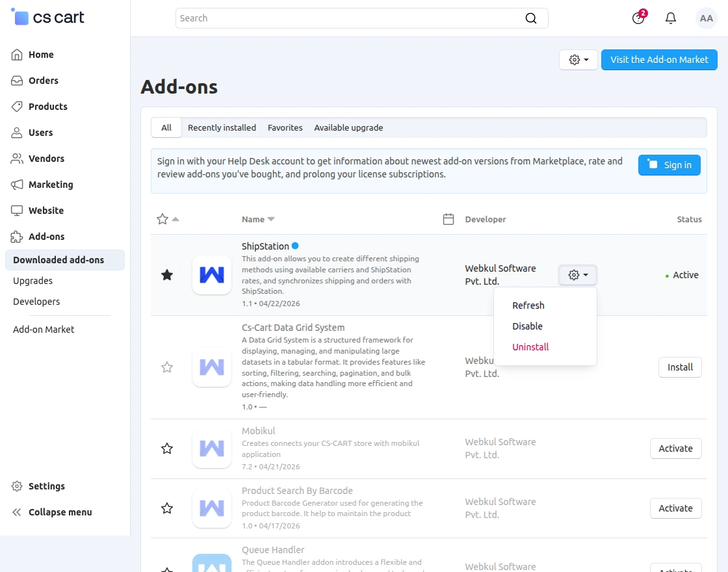728x572 pixels.
Task: Switch to the All tab
Action: coord(166,127)
